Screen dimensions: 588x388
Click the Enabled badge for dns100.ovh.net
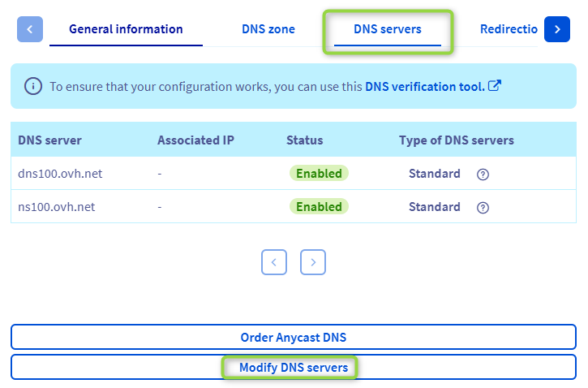[319, 173]
